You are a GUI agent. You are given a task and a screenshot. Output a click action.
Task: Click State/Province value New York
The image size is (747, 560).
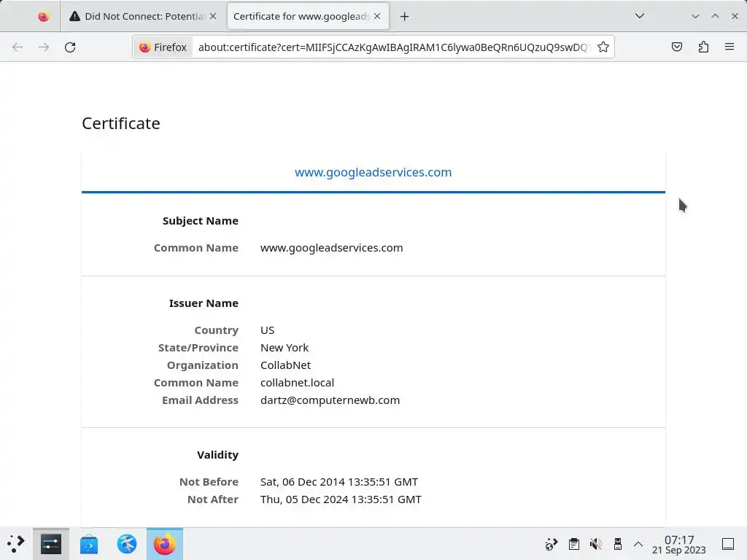point(285,348)
